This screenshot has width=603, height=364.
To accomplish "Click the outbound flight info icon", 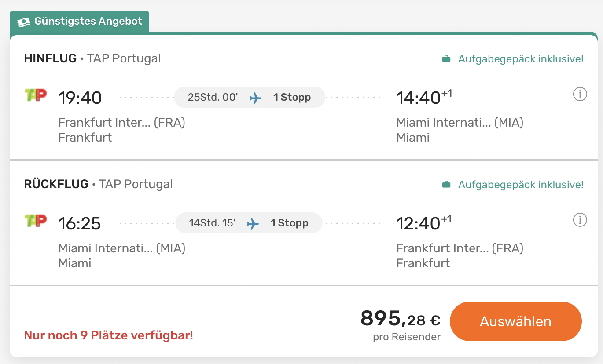I will coord(580,94).
